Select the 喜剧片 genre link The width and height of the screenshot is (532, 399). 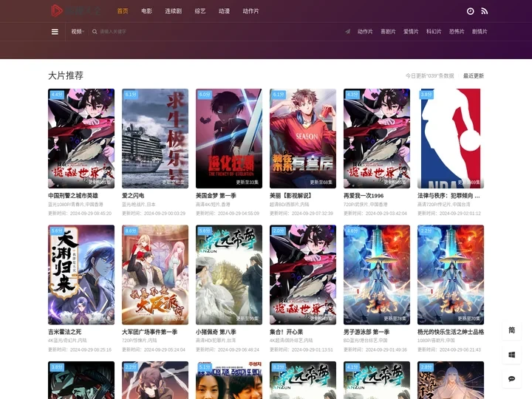pyautogui.click(x=388, y=32)
